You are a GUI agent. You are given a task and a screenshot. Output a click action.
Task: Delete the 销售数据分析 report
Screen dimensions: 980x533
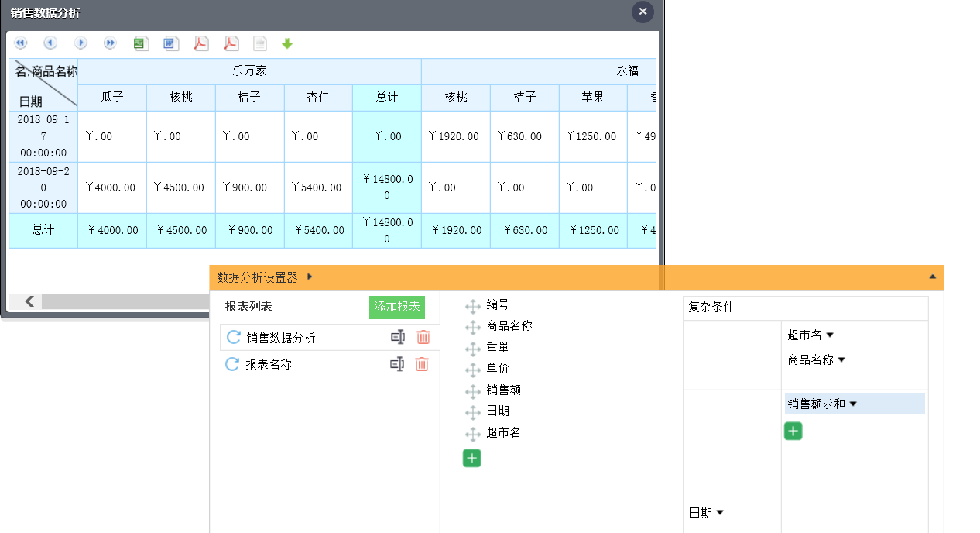pyautogui.click(x=423, y=337)
